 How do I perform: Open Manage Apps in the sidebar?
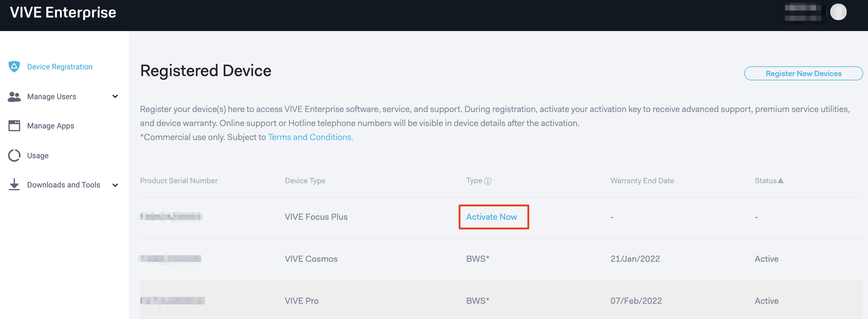click(x=51, y=126)
